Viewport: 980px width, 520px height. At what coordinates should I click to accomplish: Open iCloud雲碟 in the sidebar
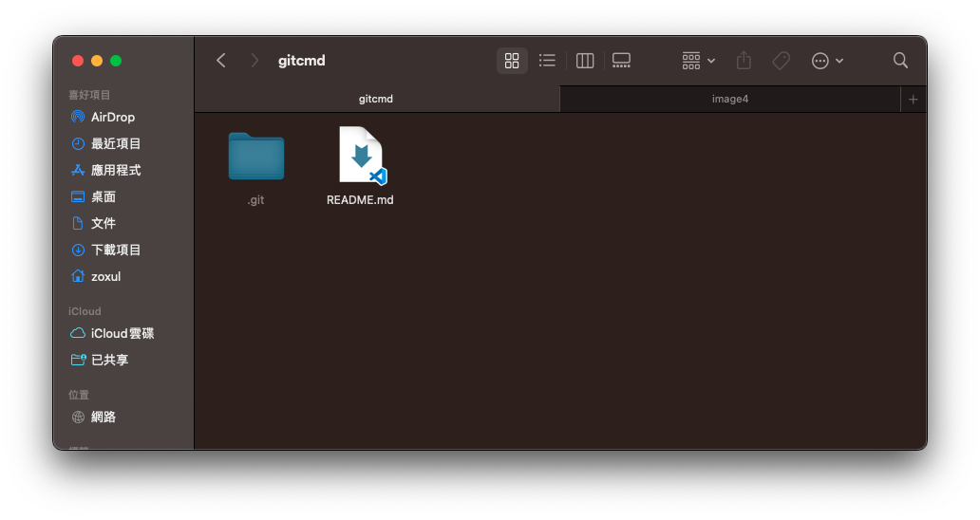[122, 333]
